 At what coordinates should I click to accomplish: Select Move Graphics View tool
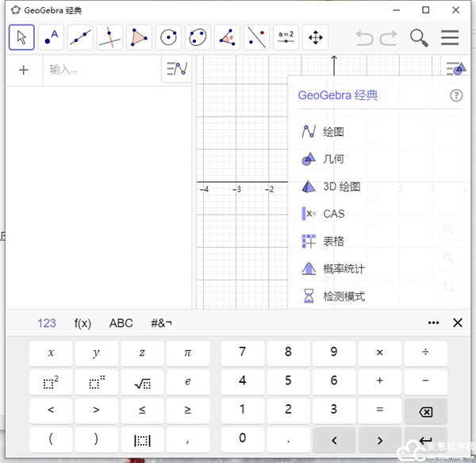315,37
